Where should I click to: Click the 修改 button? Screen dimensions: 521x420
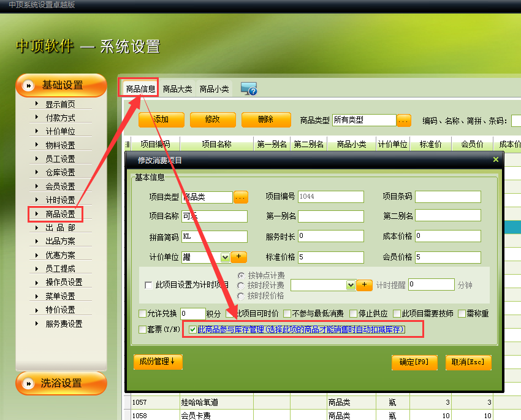[x=213, y=120]
